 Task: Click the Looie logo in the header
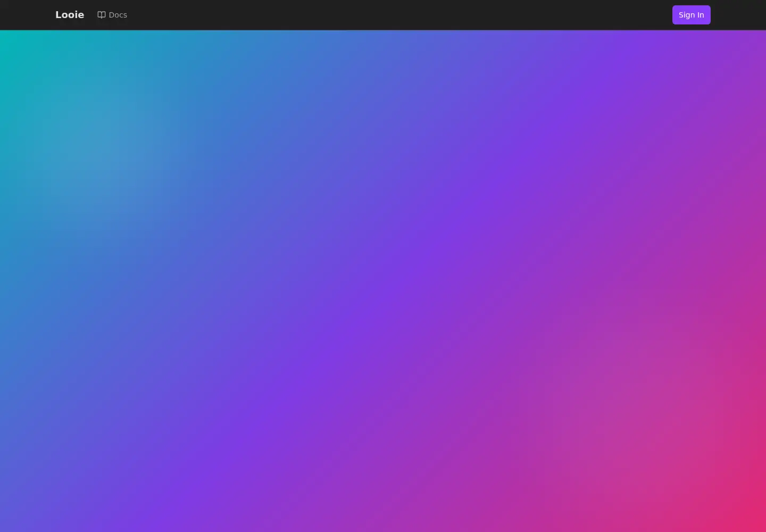(70, 15)
